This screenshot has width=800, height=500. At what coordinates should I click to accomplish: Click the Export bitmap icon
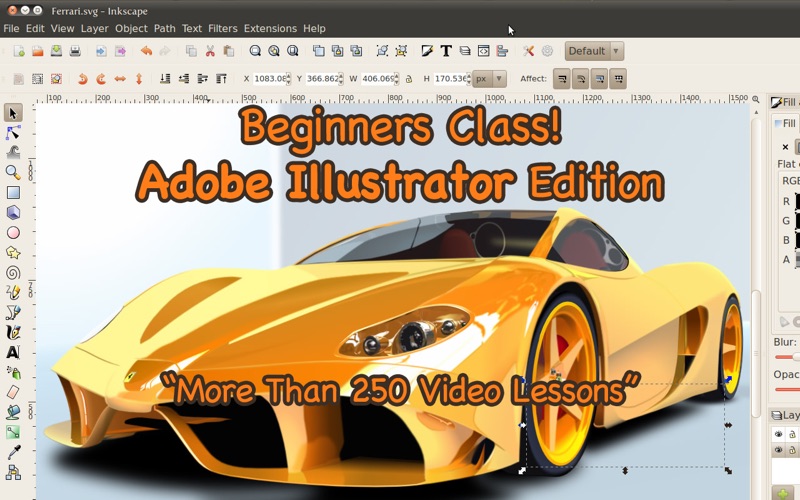point(120,51)
